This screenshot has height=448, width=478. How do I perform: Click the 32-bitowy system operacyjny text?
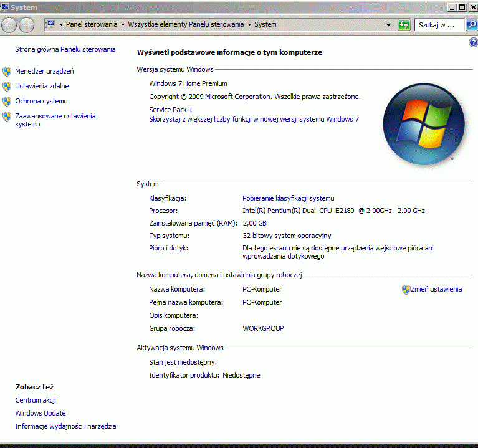tap(287, 236)
